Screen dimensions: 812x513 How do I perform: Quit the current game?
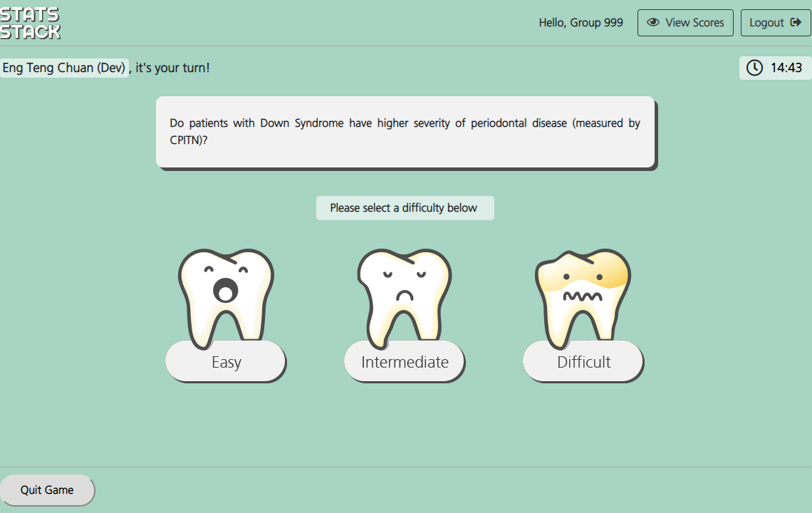coord(47,490)
